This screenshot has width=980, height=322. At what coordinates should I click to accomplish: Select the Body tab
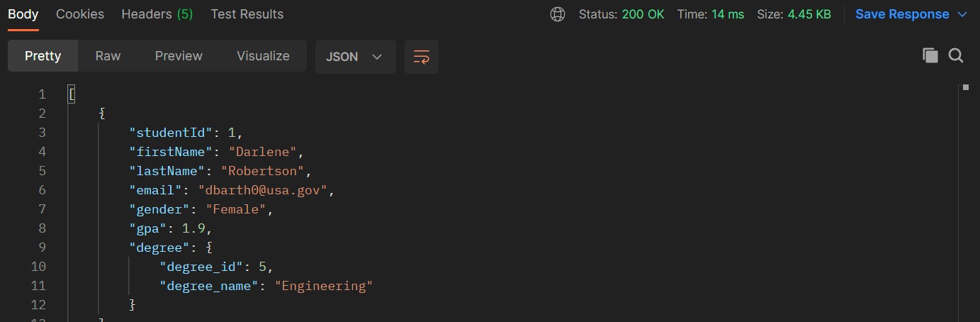pos(23,14)
